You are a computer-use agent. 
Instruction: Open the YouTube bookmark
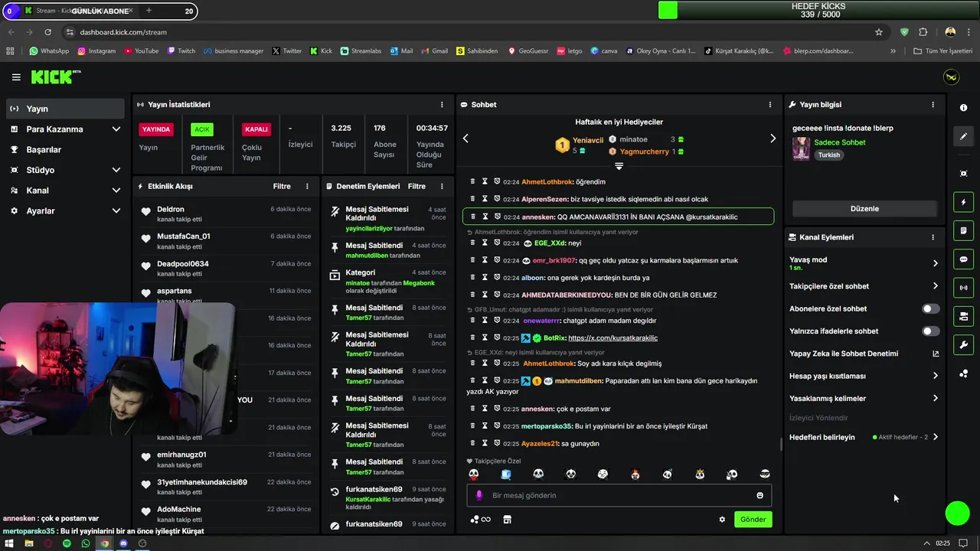[x=141, y=51]
